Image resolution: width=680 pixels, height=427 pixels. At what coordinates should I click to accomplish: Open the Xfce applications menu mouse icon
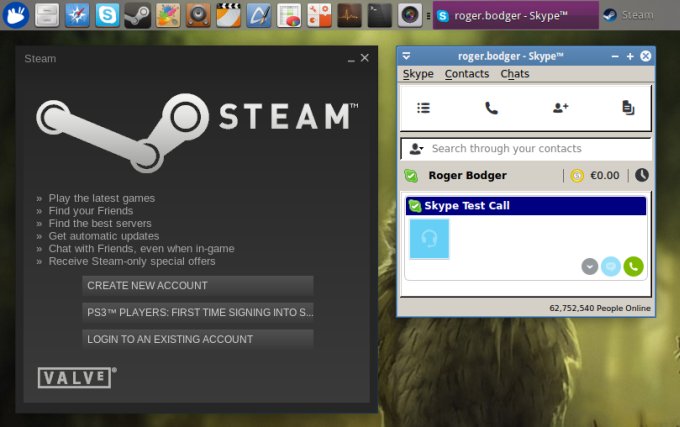(x=16, y=15)
